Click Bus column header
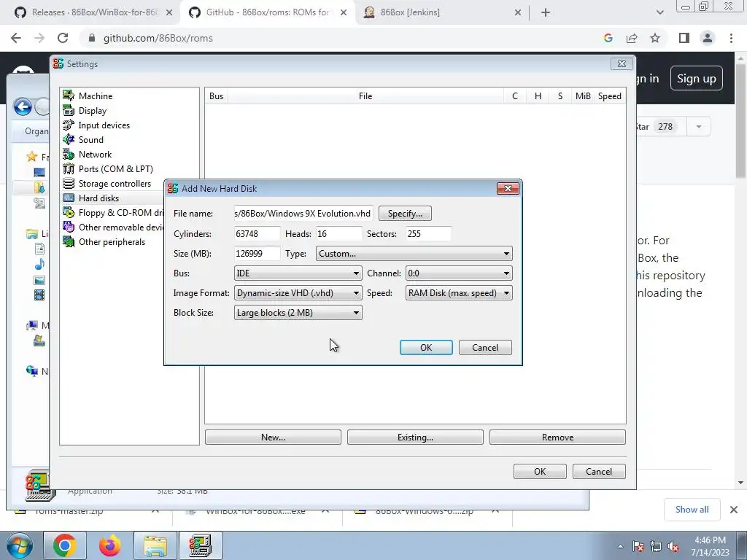This screenshot has height=560, width=747. tap(216, 96)
